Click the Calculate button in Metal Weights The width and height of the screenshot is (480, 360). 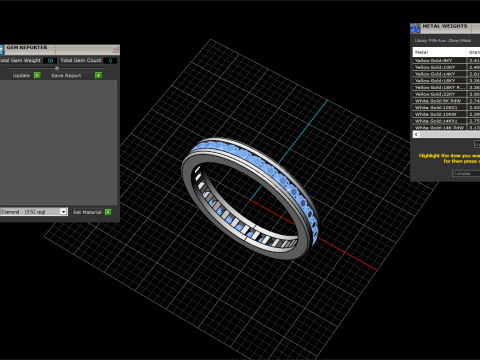point(466,173)
